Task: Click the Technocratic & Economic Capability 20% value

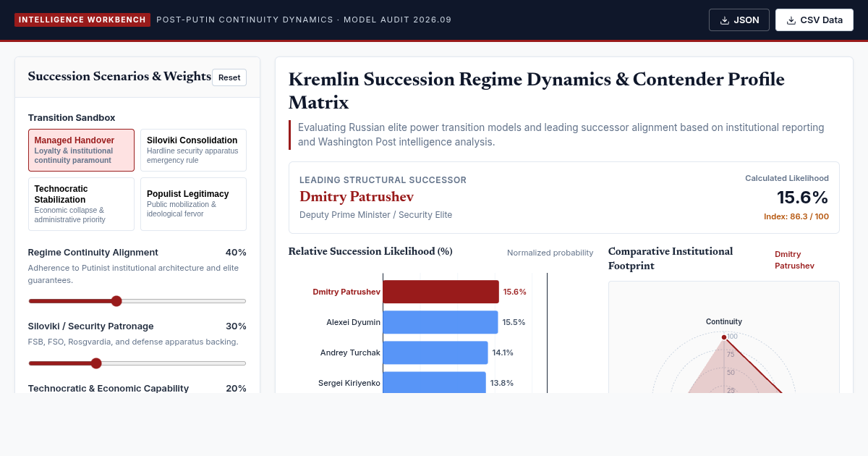Action: (236, 389)
